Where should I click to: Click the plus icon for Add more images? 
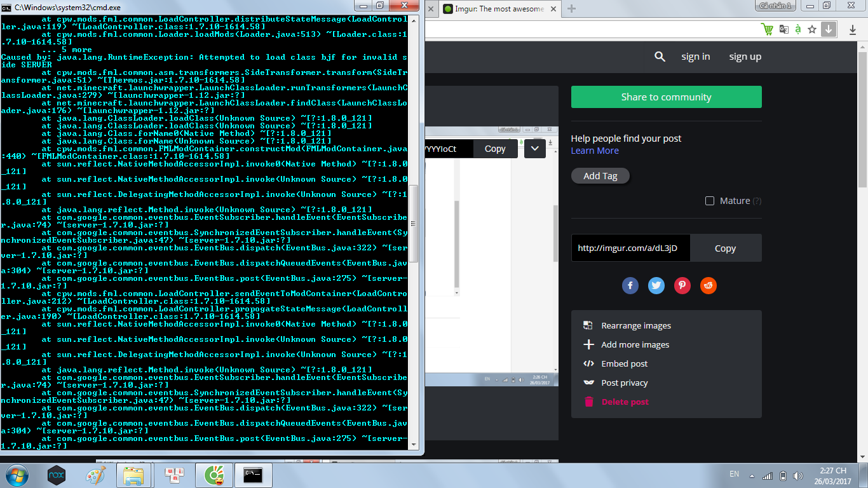[588, 344]
